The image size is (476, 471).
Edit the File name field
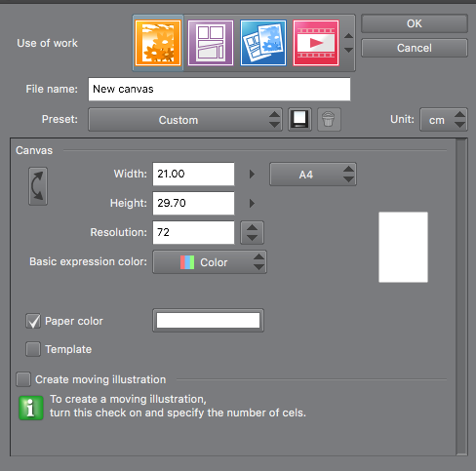(x=219, y=89)
